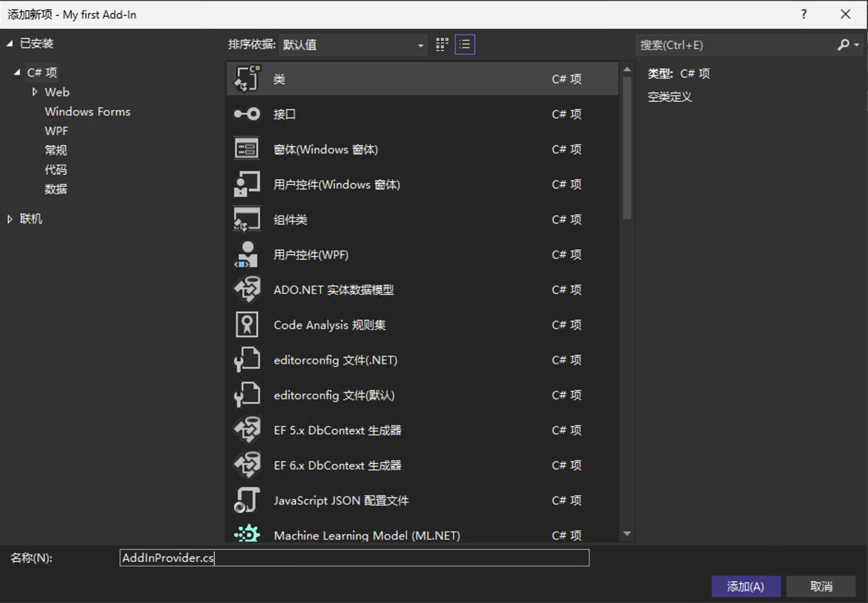
Task: Click the JavaScript JSON 配置文件 name
Action: [341, 501]
